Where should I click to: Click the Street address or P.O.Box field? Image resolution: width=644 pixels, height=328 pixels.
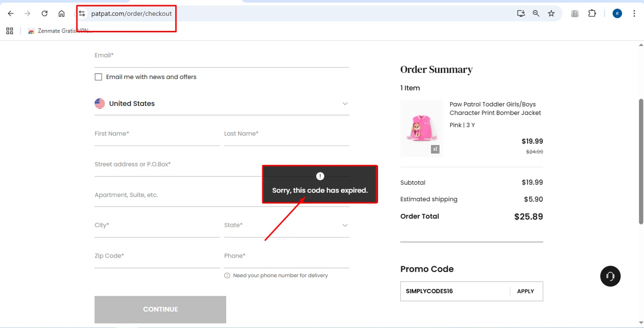tap(222, 167)
